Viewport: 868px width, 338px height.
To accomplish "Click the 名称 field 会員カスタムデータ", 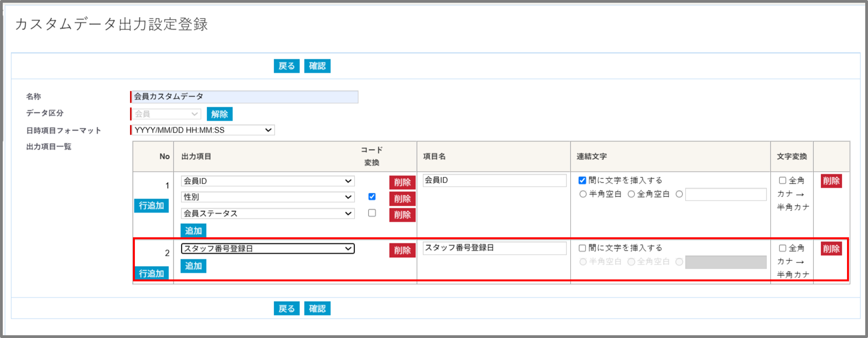I will (x=245, y=97).
